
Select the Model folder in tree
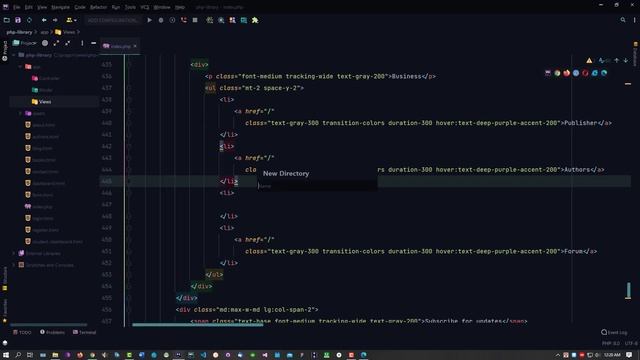point(42,90)
